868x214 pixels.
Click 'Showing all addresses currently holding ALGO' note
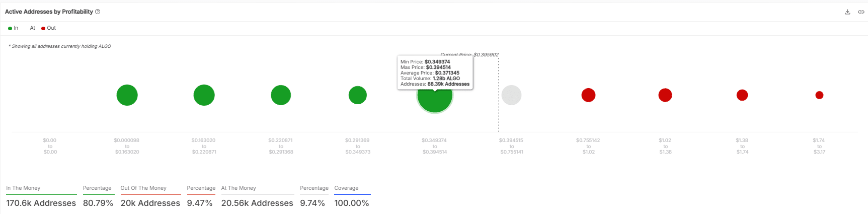click(60, 46)
